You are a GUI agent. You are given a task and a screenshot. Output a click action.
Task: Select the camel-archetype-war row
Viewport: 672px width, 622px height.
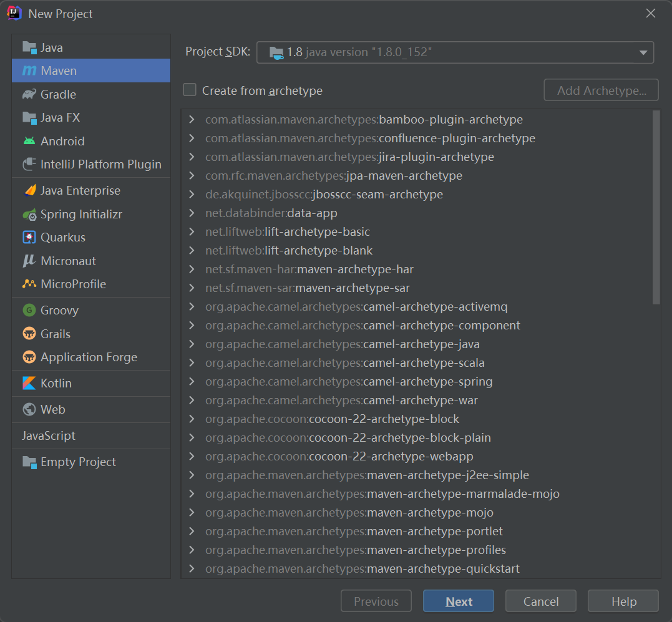click(x=416, y=400)
